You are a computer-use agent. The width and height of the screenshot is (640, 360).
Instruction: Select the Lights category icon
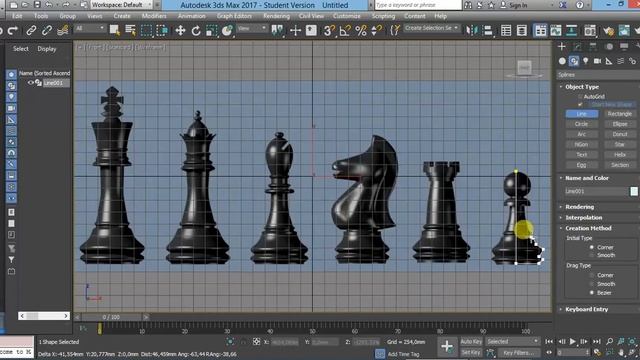586,61
